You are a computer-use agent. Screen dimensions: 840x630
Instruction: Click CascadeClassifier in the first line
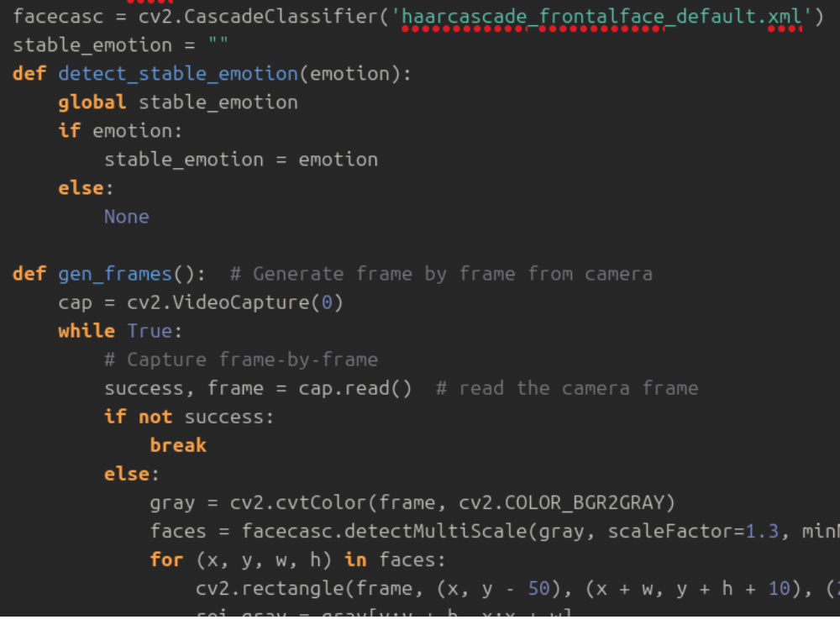coord(281,17)
